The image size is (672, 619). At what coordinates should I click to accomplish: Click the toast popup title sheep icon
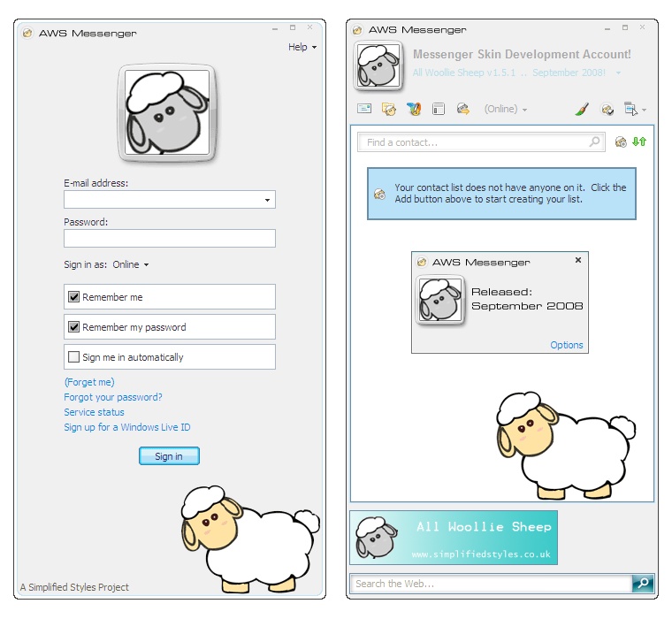422,262
